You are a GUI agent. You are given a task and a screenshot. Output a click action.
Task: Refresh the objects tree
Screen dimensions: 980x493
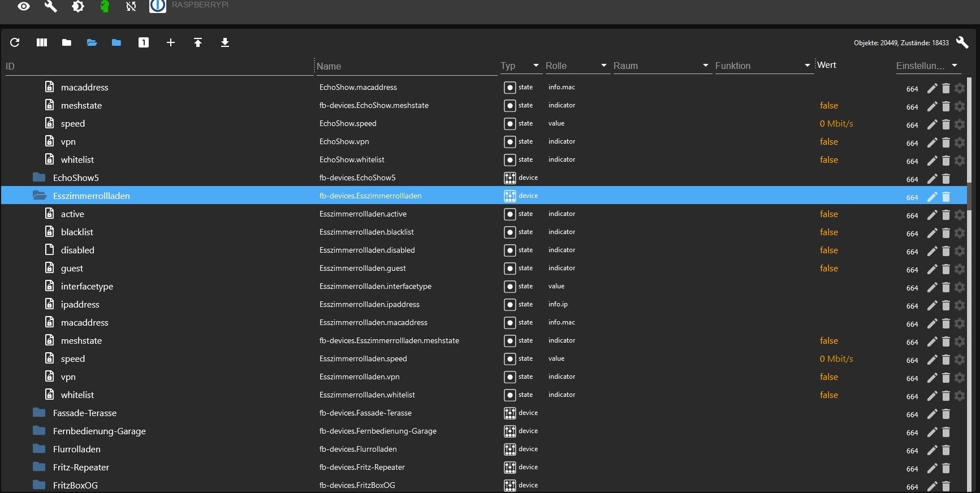coord(15,42)
